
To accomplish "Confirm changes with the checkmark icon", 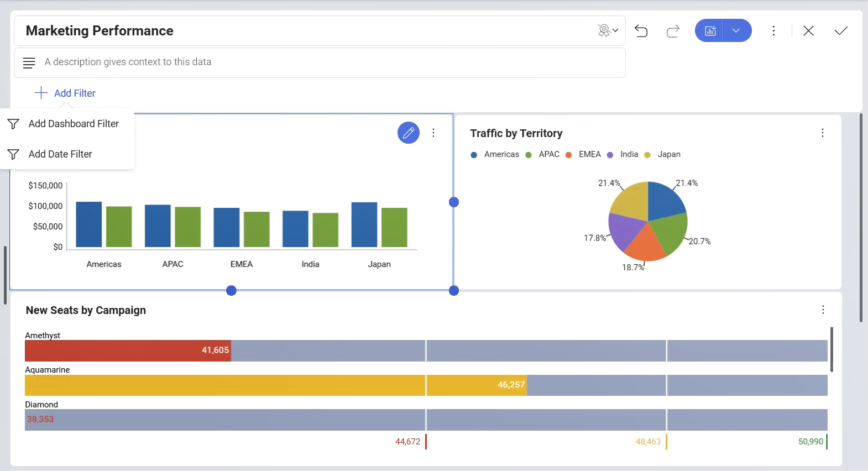I will (840, 31).
